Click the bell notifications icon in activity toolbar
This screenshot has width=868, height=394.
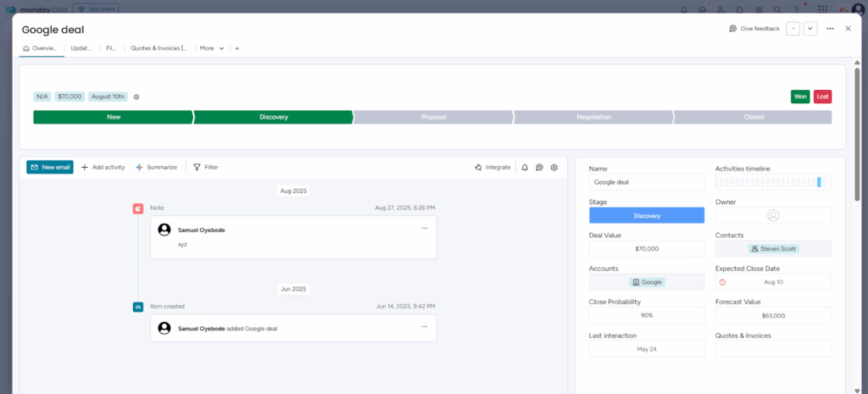pos(525,168)
